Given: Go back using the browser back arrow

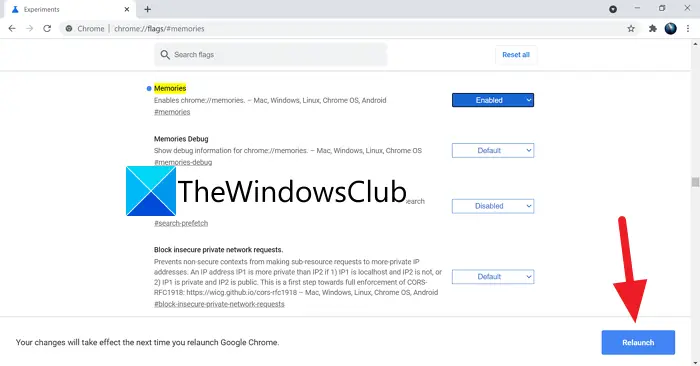Looking at the screenshot, I should tap(12, 29).
